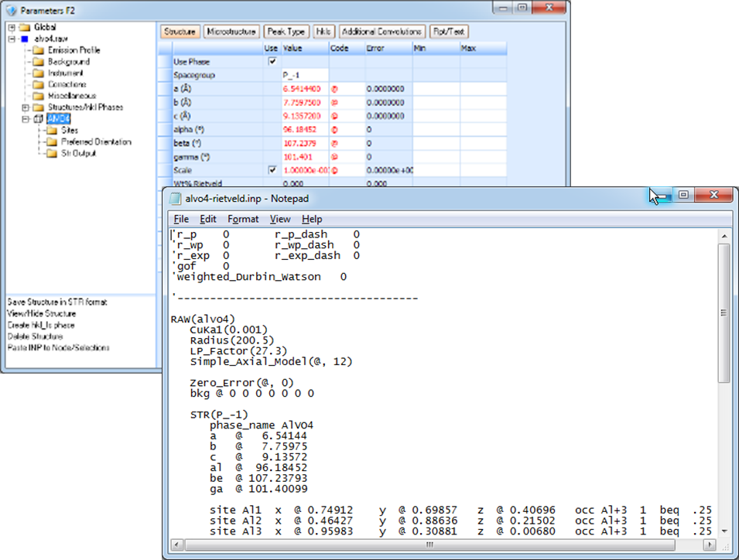Click the Emission Profile folder icon
The height and width of the screenshot is (560, 739).
pyautogui.click(x=38, y=50)
